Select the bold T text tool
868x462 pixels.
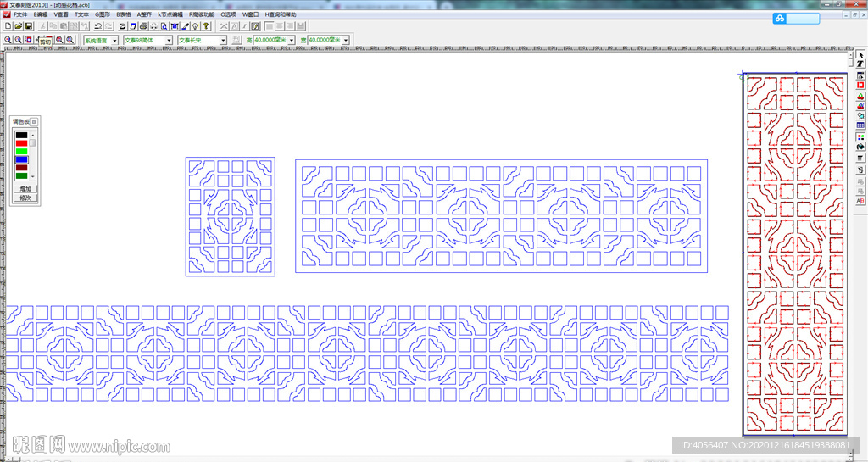860,64
